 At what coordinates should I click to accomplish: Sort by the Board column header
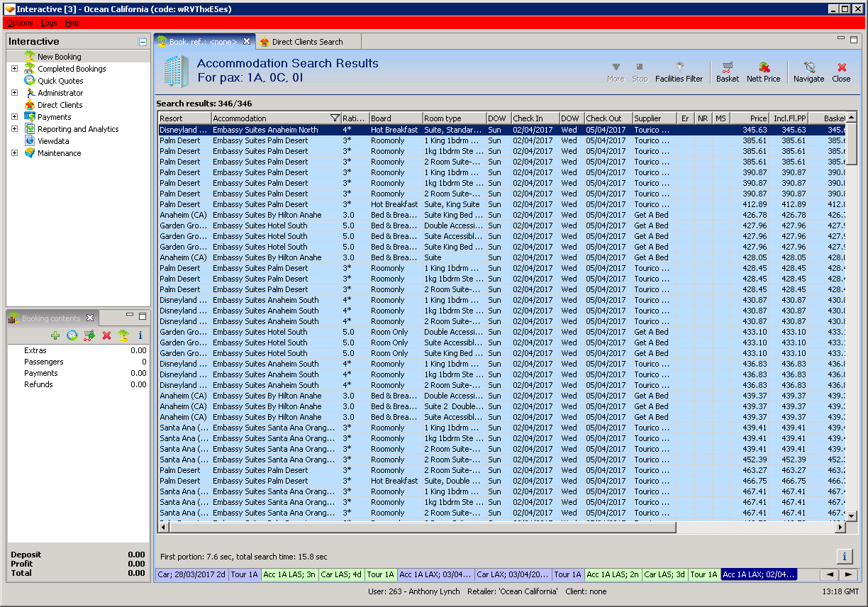[x=396, y=118]
